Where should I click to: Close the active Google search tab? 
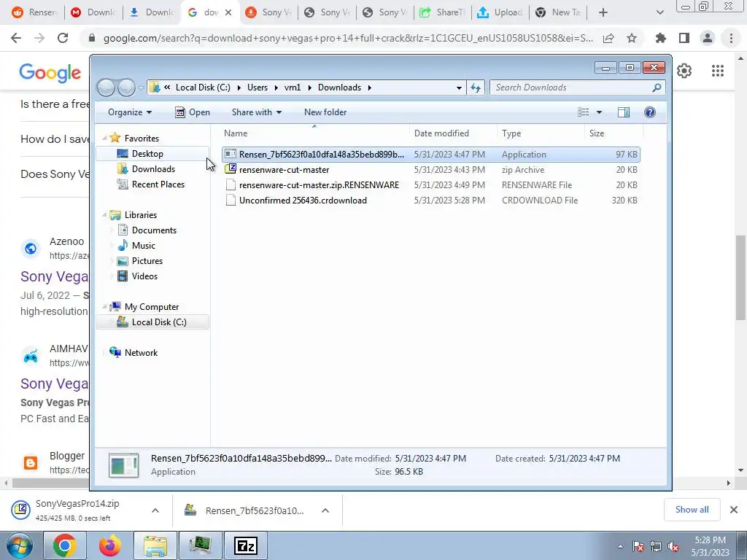pos(228,12)
